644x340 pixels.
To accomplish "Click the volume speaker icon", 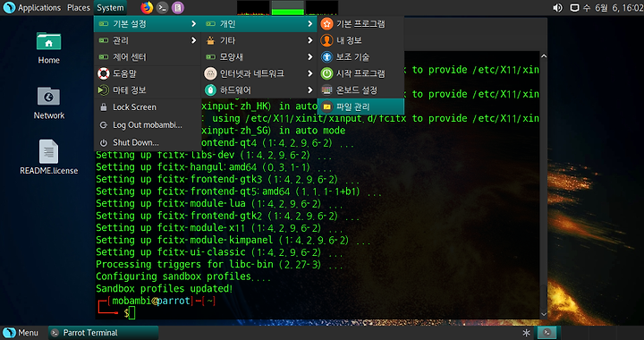I will [557, 7].
